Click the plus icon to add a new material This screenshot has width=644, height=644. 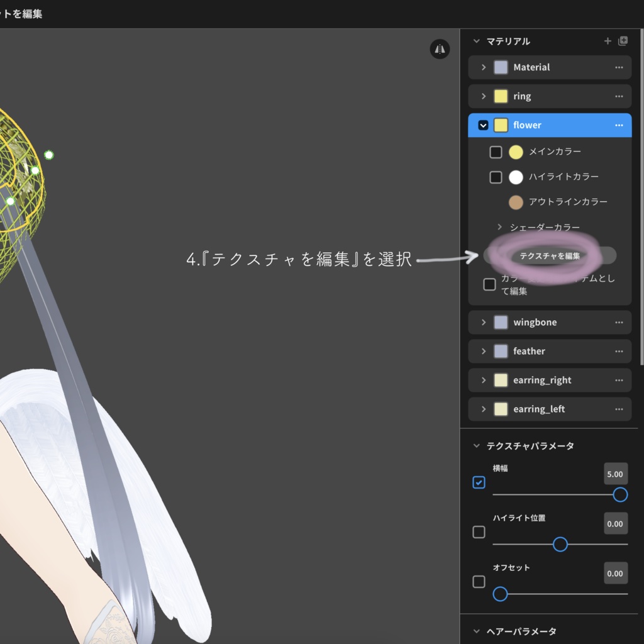(608, 41)
